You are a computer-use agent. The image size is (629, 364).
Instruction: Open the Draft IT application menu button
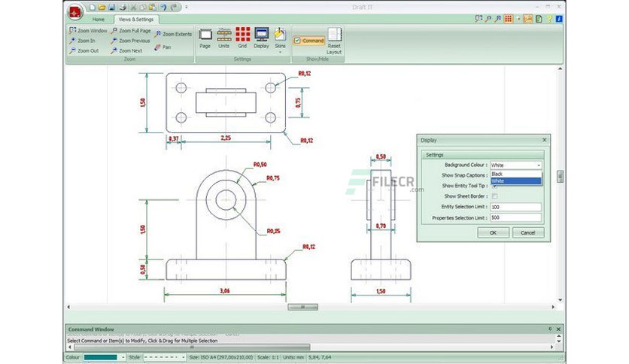(75, 11)
